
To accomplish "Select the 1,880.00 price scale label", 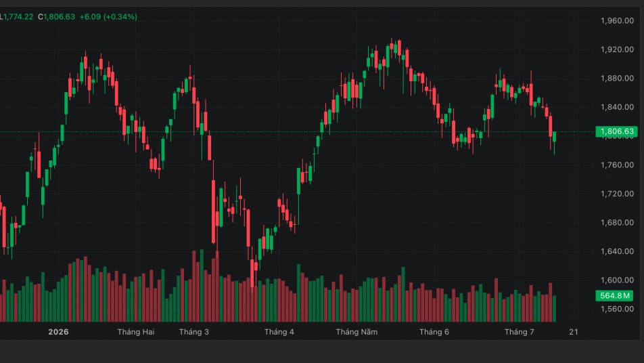I will (618, 78).
